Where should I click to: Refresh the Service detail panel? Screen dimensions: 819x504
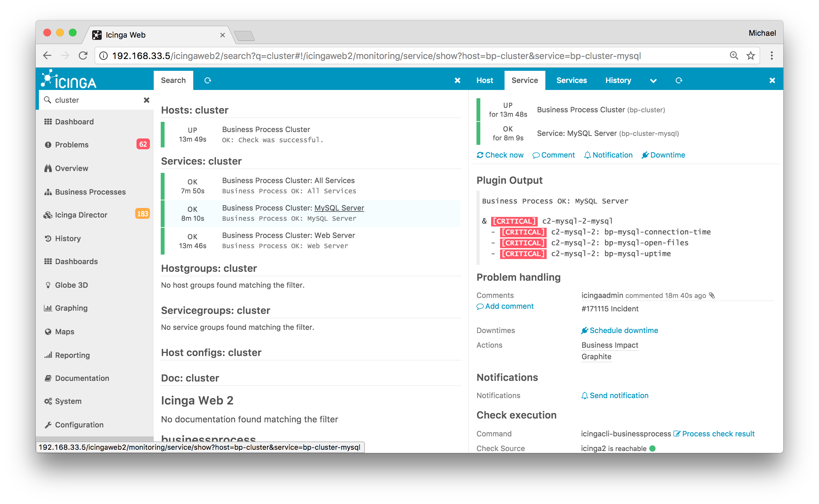679,80
